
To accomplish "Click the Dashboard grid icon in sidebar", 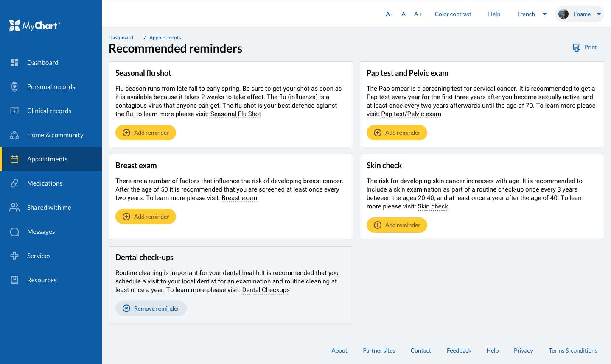I will (x=14, y=63).
